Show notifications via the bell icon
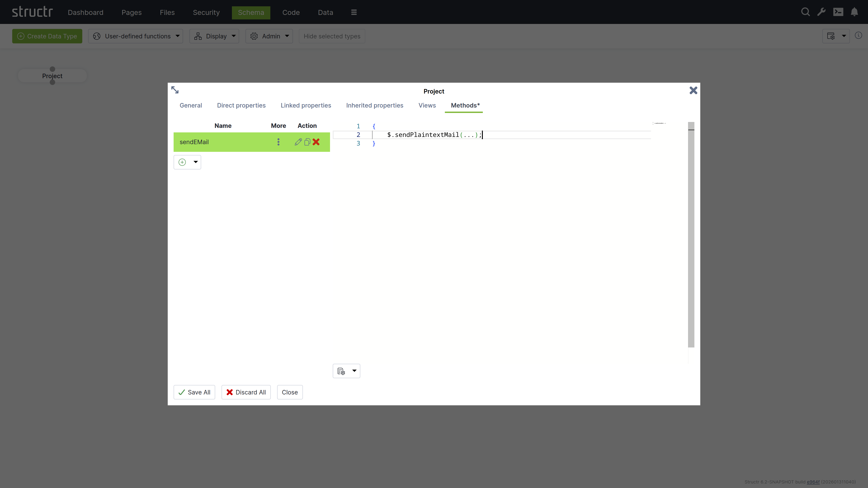The height and width of the screenshot is (488, 868). (854, 12)
